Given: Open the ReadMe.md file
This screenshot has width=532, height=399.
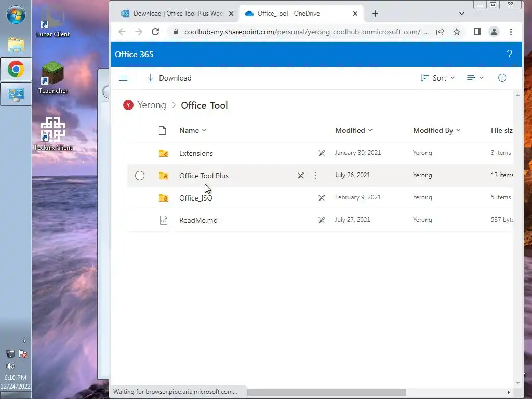Looking at the screenshot, I should (198, 220).
